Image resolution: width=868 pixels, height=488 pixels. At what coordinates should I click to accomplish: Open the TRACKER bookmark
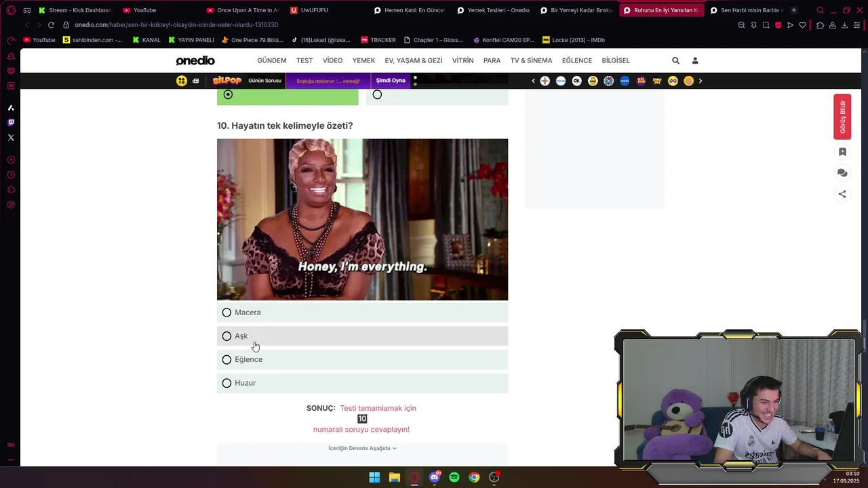coord(378,40)
